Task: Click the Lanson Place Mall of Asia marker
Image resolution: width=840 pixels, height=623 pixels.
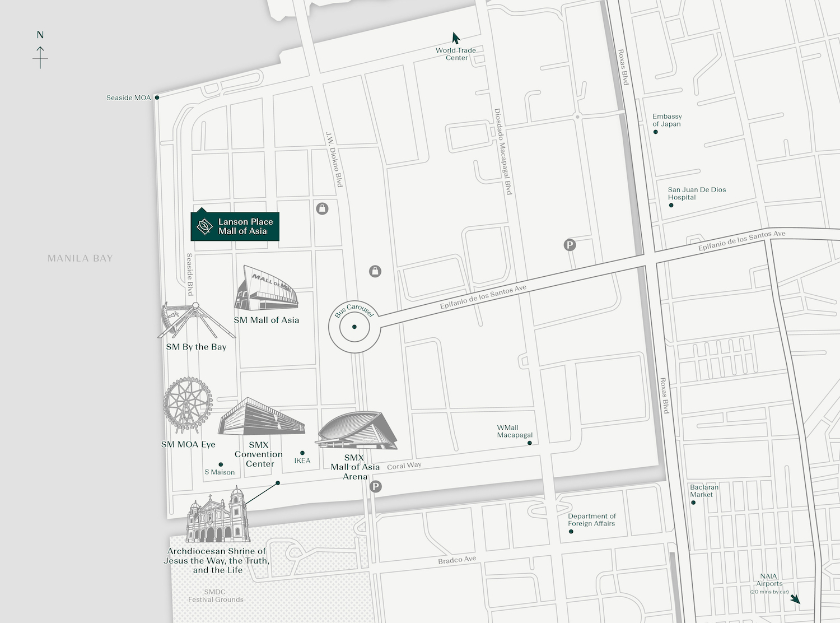Action: 235,226
